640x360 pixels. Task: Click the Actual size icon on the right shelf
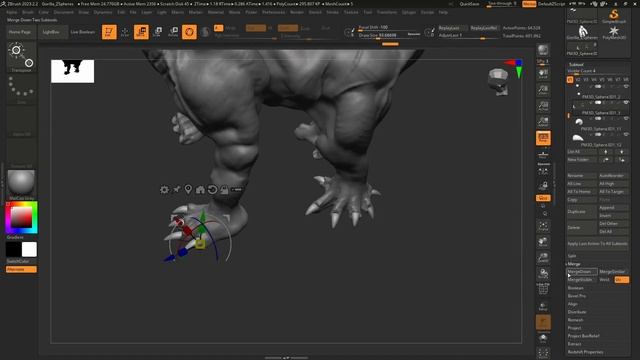click(x=543, y=106)
